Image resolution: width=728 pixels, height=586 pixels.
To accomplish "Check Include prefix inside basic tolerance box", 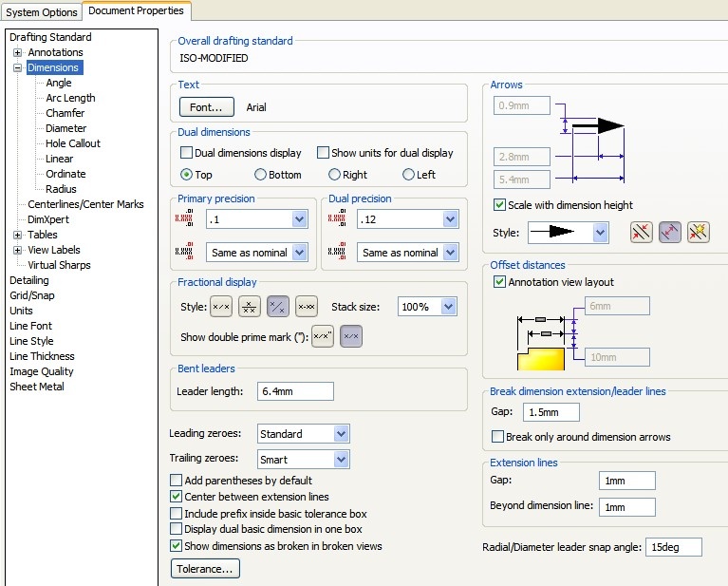I will pyautogui.click(x=176, y=513).
